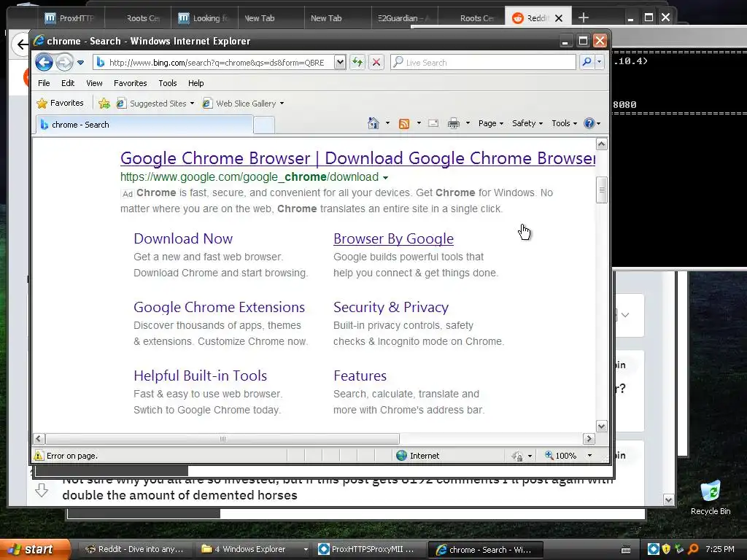
Task: Open the Security & Privacy link
Action: (x=391, y=307)
